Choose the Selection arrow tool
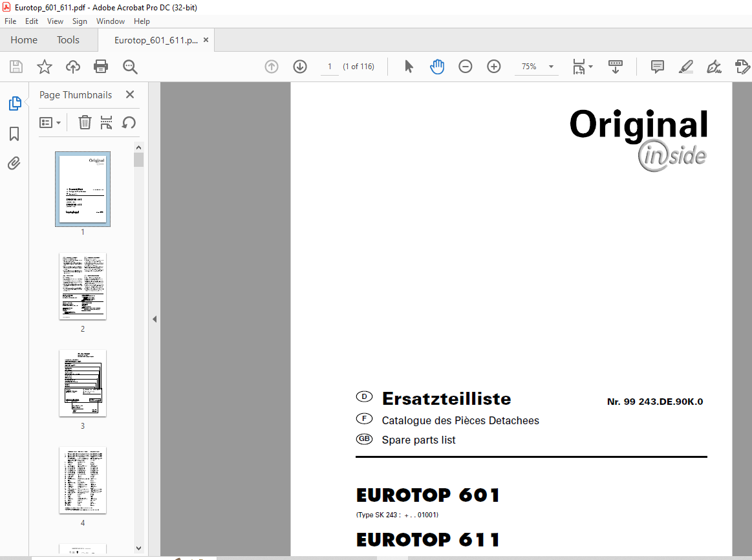752x560 pixels. 409,67
